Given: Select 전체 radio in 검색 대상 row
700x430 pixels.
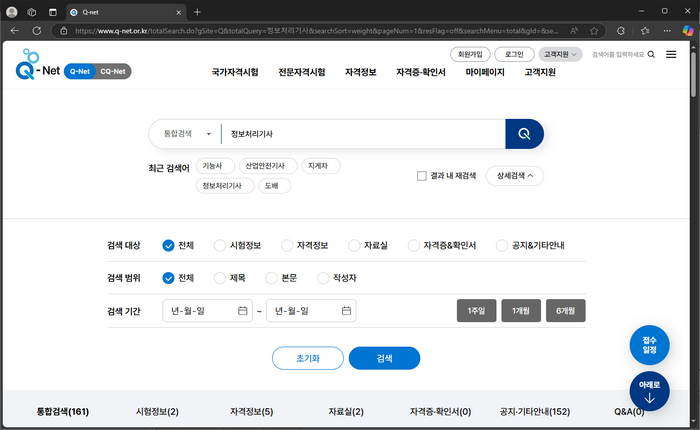Looking at the screenshot, I should (168, 246).
